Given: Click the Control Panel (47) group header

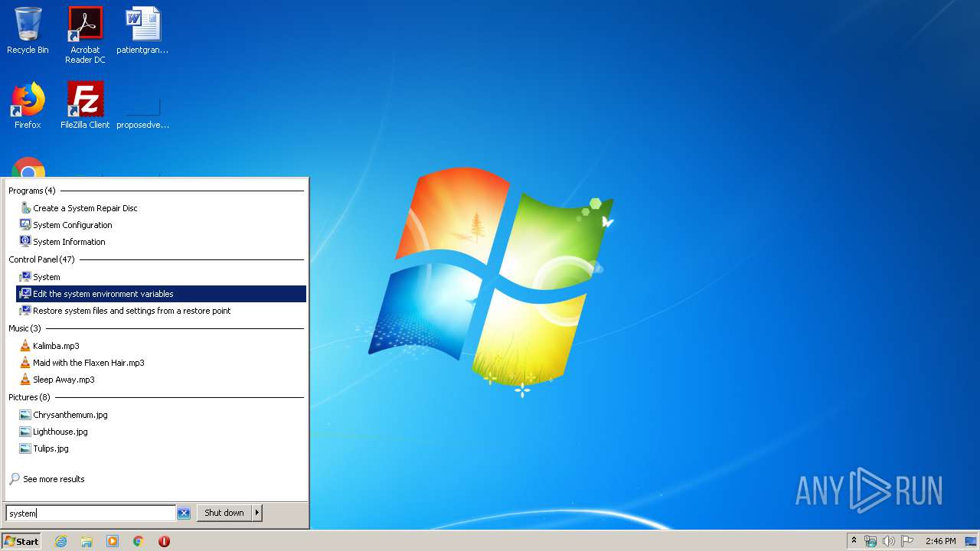Looking at the screenshot, I should 41,259.
